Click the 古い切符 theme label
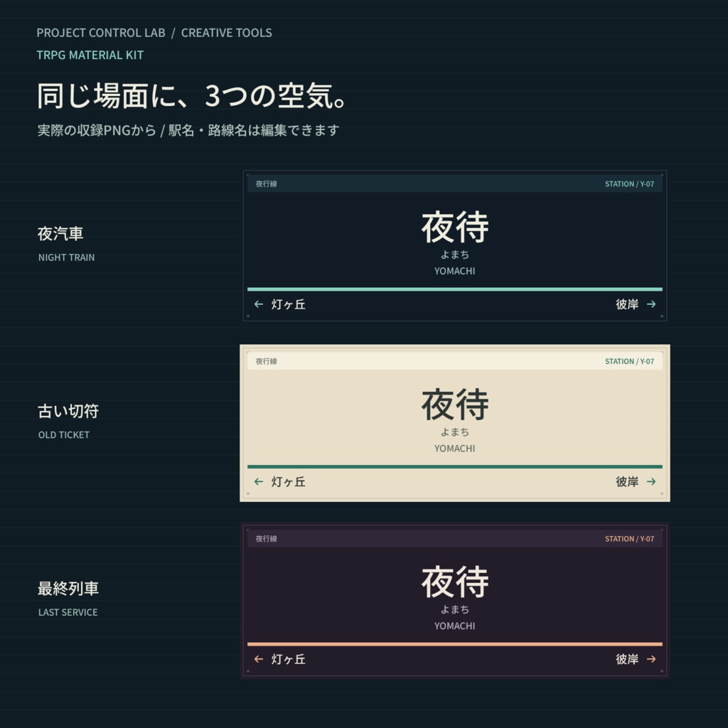The image size is (728, 728). [x=68, y=411]
